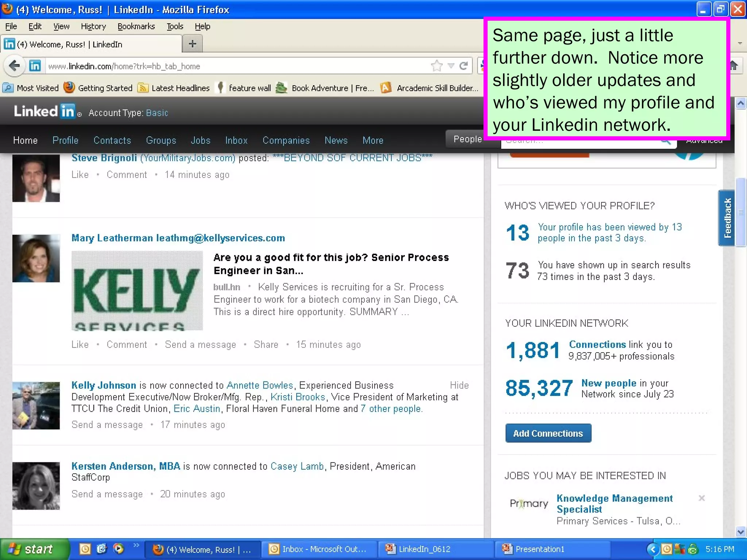The image size is (747, 560).
Task: Open the Profile navigation menu
Action: tap(65, 140)
